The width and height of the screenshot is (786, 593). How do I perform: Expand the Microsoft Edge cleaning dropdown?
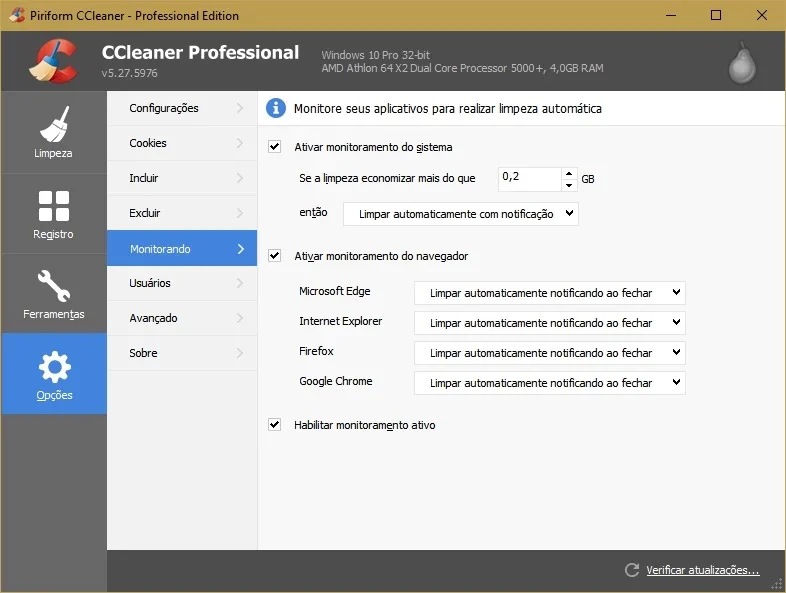point(549,293)
